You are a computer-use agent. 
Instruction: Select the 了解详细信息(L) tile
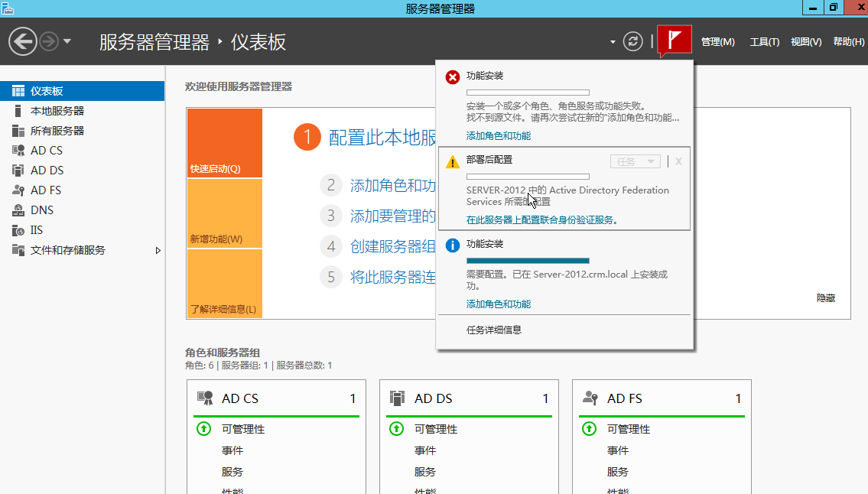225,284
